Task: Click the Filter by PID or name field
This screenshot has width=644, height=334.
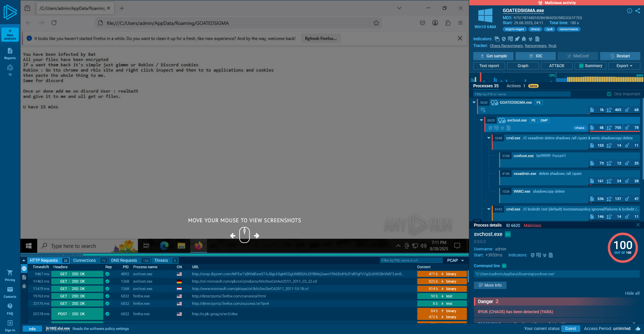Action: 522,94
